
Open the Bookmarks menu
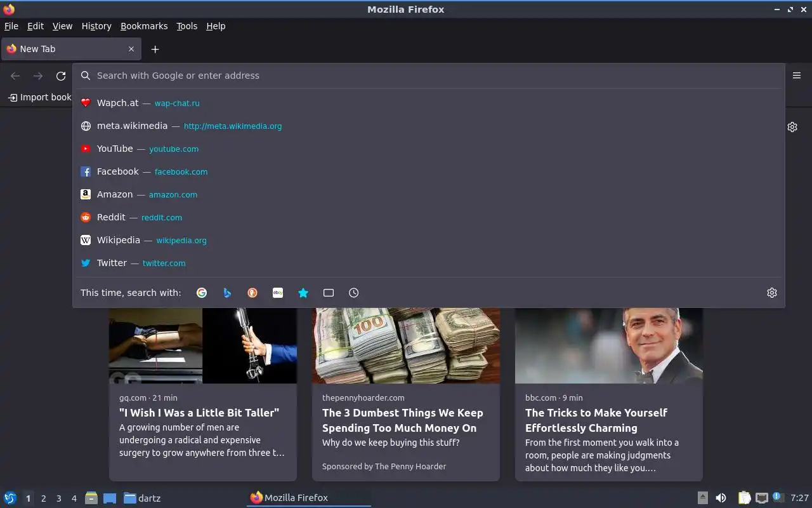[x=144, y=26]
